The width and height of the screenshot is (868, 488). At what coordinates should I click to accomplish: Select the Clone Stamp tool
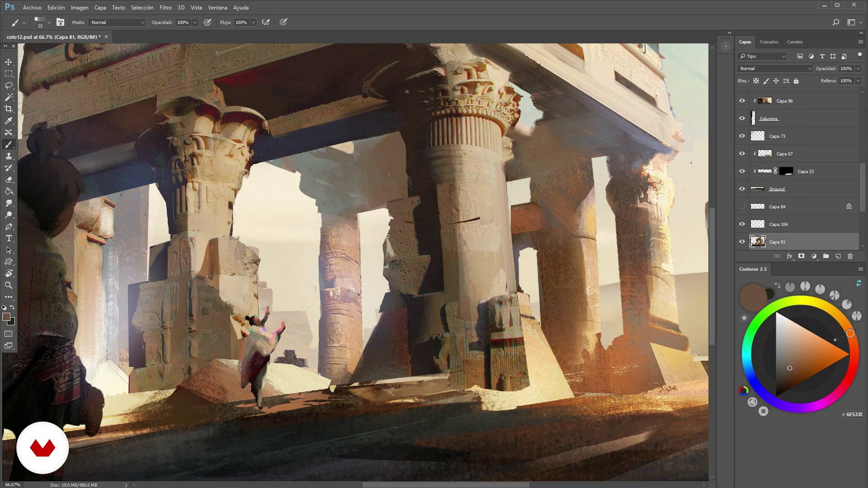9,156
